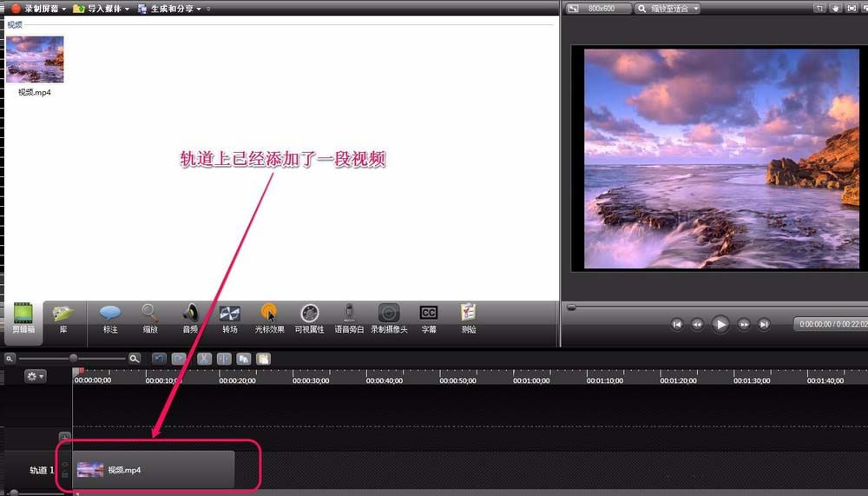Paste the clip onto the timeline

[x=264, y=359]
